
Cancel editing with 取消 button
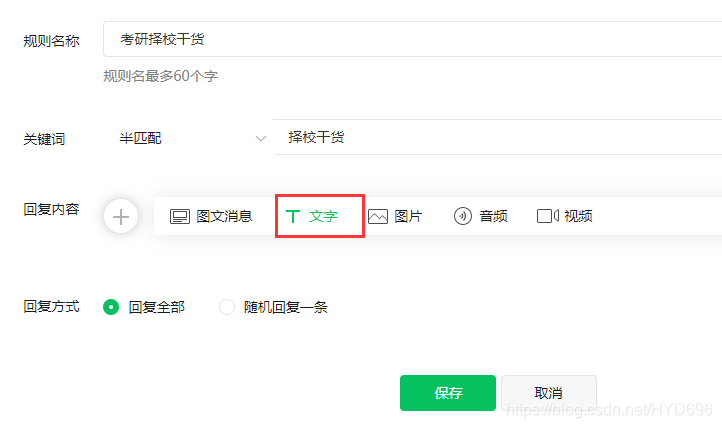[549, 393]
